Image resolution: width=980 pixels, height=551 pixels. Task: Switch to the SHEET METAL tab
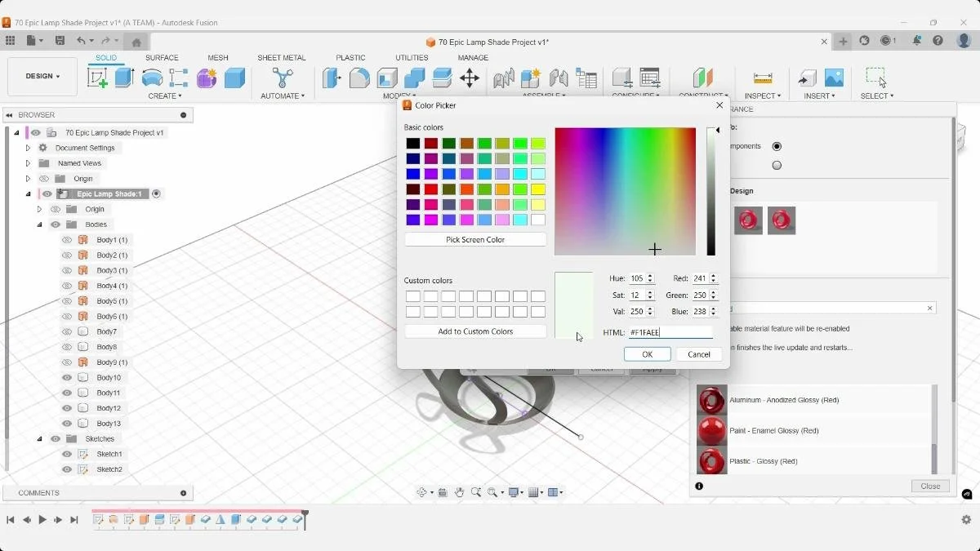[282, 58]
